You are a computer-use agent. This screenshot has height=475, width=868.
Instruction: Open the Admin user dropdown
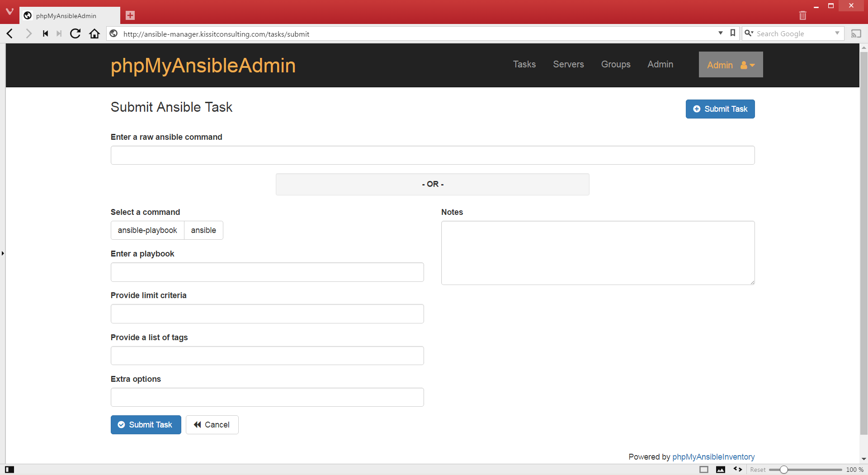pyautogui.click(x=731, y=65)
